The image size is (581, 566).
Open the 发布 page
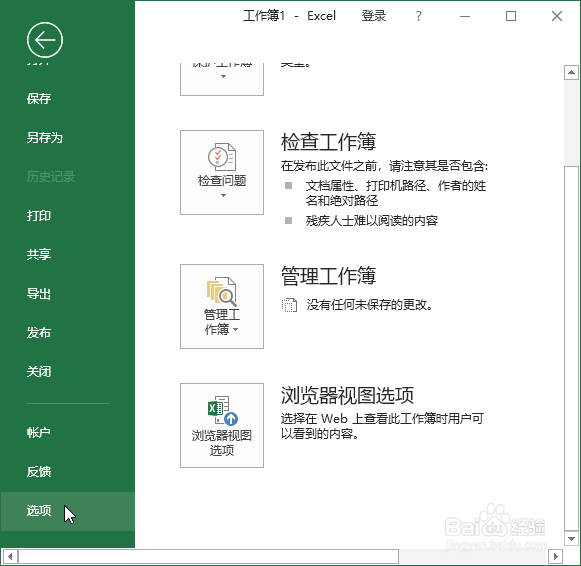point(39,333)
